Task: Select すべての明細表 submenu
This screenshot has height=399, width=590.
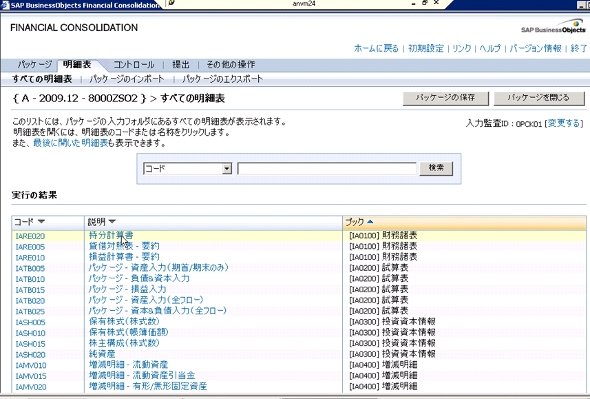Action: [x=42, y=79]
